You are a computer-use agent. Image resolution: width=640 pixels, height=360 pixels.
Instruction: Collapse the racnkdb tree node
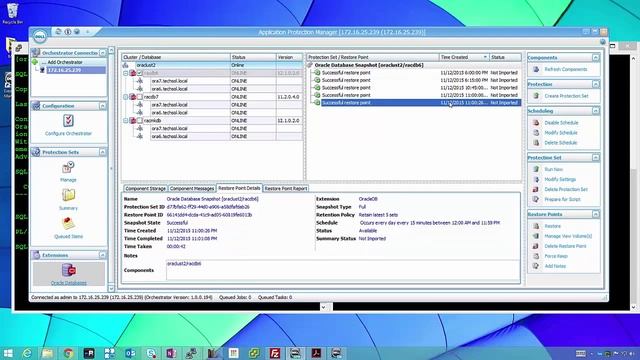coord(126,121)
